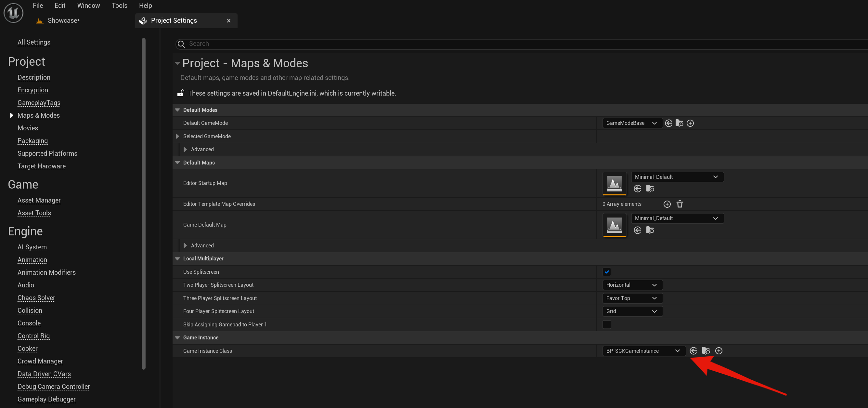The width and height of the screenshot is (868, 408).
Task: Collapse the Local Multiplayer category
Action: tap(177, 259)
